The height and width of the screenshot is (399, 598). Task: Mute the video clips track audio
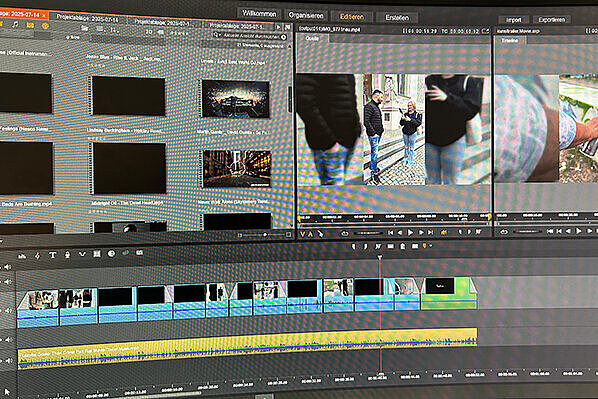pyautogui.click(x=8, y=311)
